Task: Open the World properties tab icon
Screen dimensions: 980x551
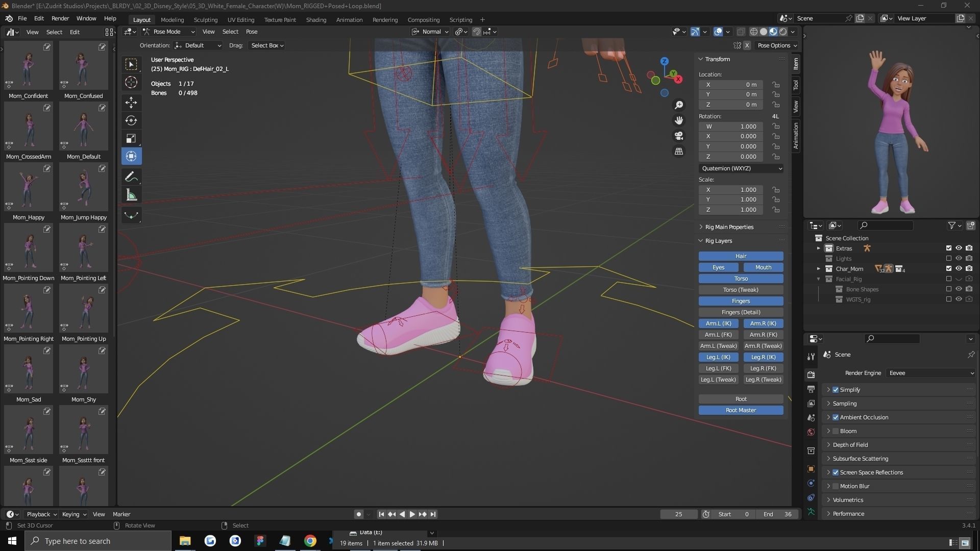Action: point(811,432)
